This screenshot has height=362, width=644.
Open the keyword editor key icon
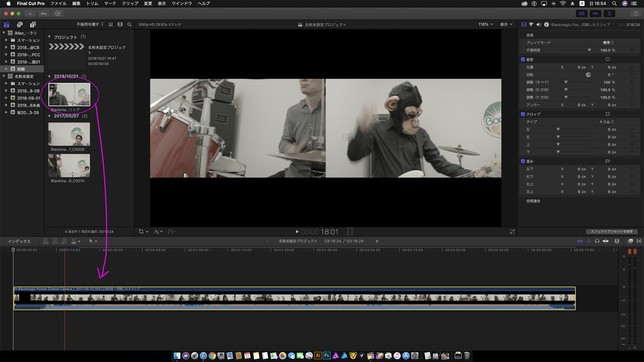(44, 13)
